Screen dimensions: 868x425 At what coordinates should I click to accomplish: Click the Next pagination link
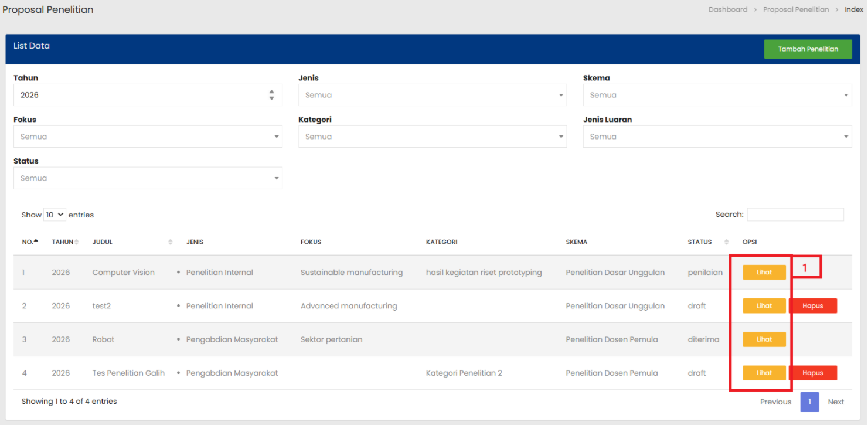tap(835, 402)
